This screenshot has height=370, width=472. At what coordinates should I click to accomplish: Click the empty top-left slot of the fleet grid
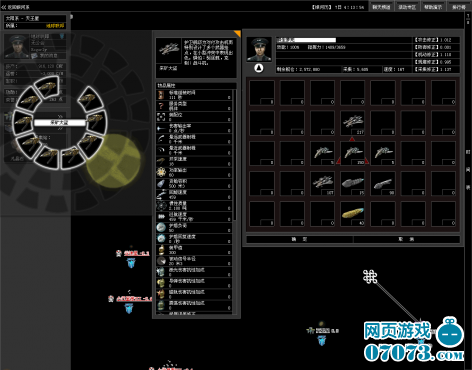262,92
